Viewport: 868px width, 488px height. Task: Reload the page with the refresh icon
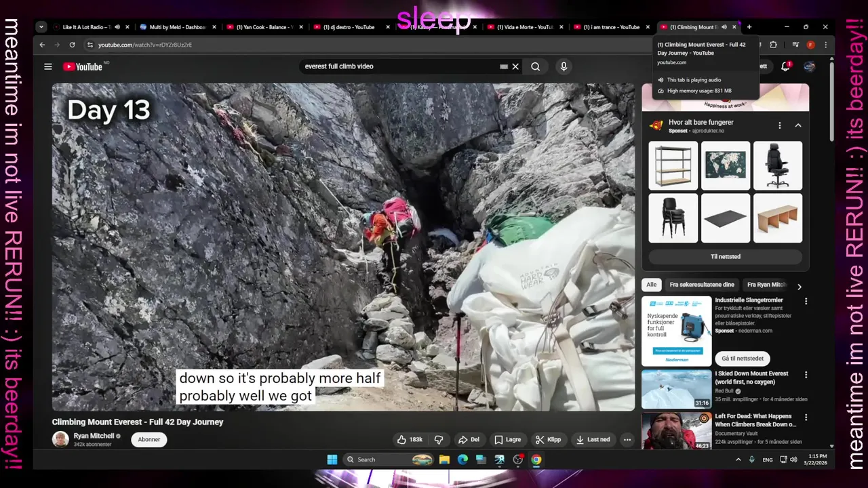coord(72,45)
